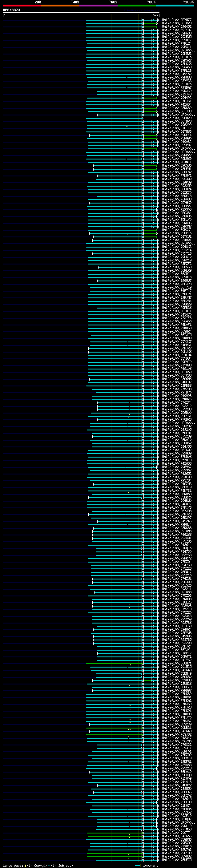The width and height of the screenshot is (197, 868).
Task: Open hit UniRef100_Q96452
Action: pyautogui.click(x=177, y=26)
